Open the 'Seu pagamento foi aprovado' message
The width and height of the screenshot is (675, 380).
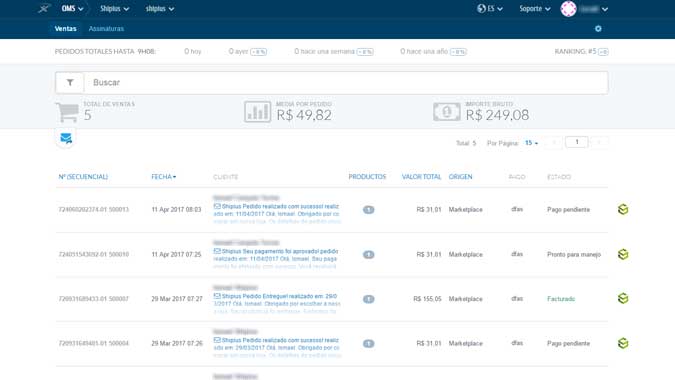point(276,259)
